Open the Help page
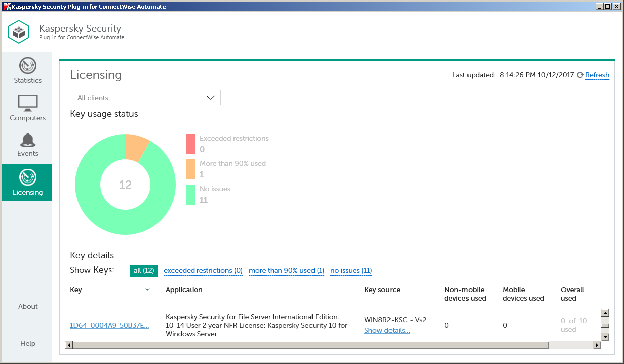624x364 pixels. pos(28,343)
